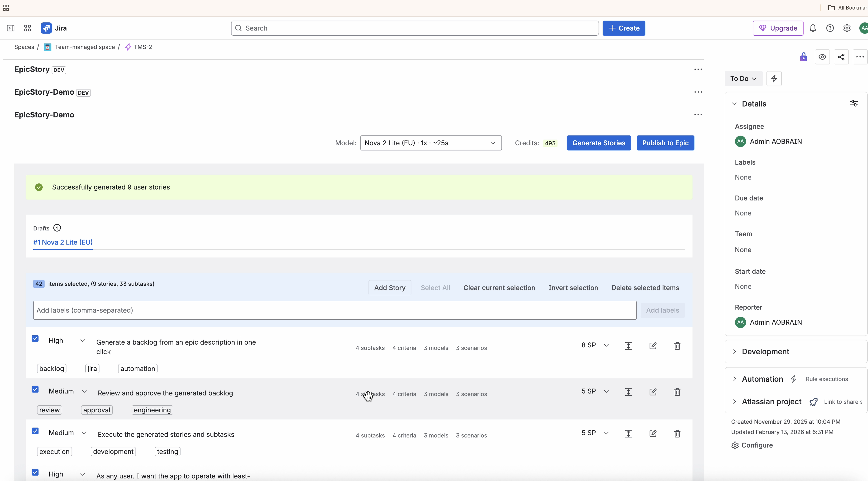Click 'Clear current selection' link
Image resolution: width=868 pixels, height=481 pixels.
[x=499, y=288]
